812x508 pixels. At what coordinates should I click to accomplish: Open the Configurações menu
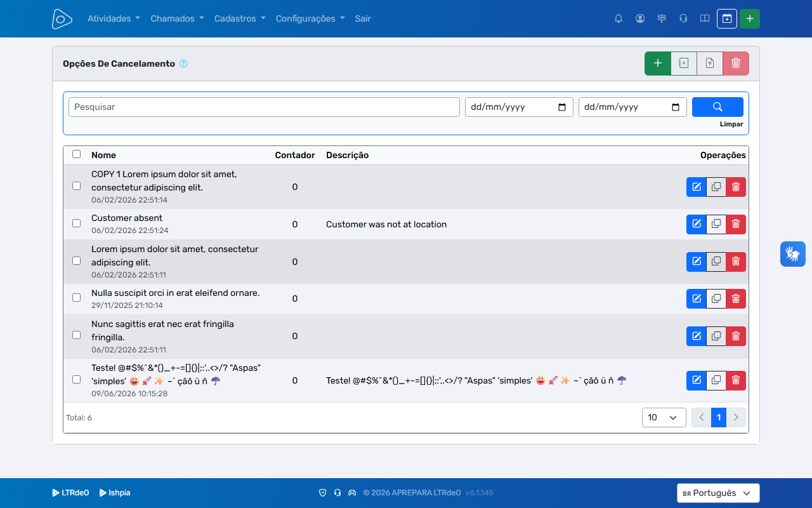pos(310,18)
